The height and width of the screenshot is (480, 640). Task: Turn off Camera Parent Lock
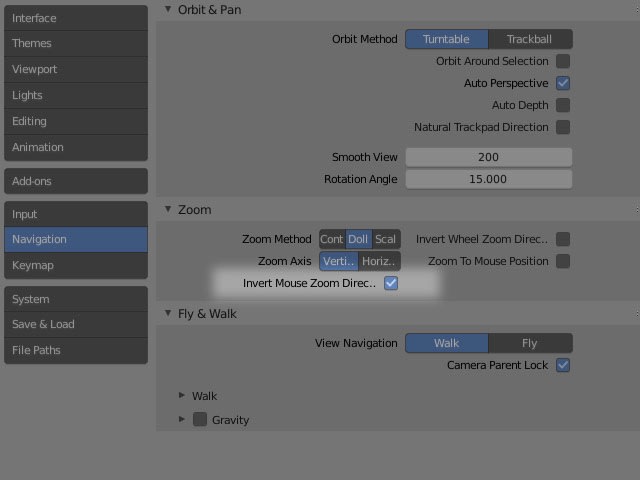[563, 366]
